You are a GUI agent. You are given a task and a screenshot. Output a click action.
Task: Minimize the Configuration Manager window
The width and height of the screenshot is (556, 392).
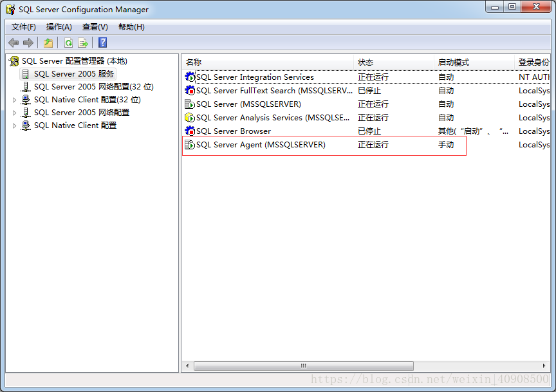coord(495,6)
